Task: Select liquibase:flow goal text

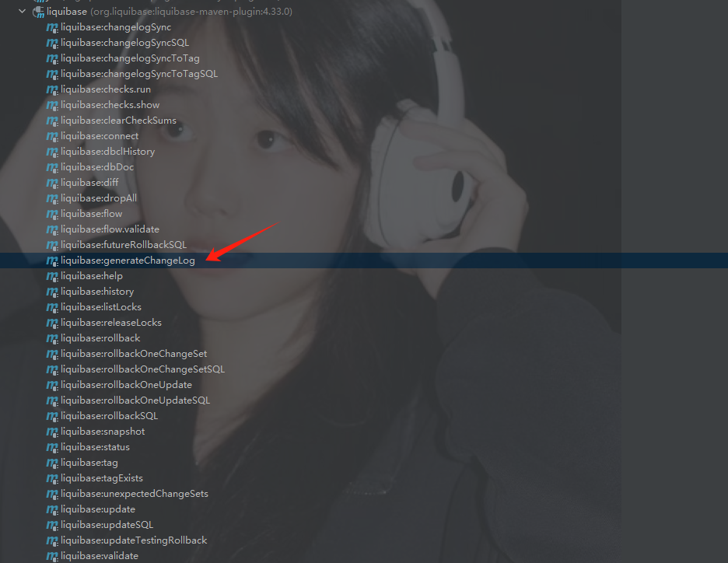Action: [x=92, y=214]
